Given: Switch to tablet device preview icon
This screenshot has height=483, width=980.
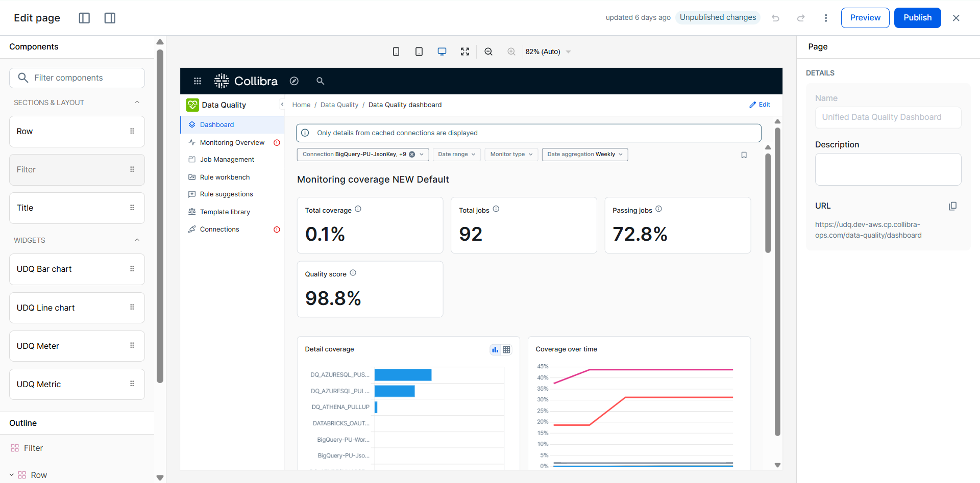Looking at the screenshot, I should point(419,52).
